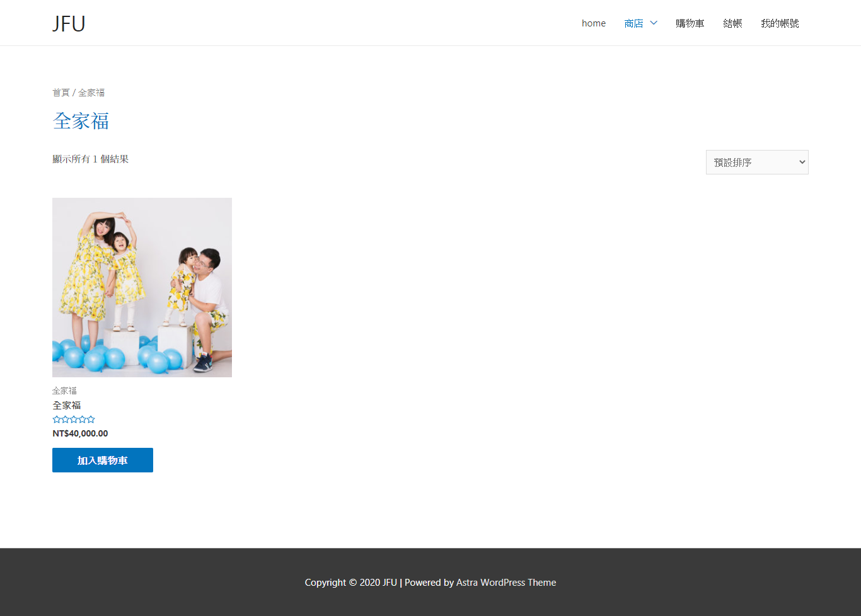Click the black 全家福 product title

[67, 406]
